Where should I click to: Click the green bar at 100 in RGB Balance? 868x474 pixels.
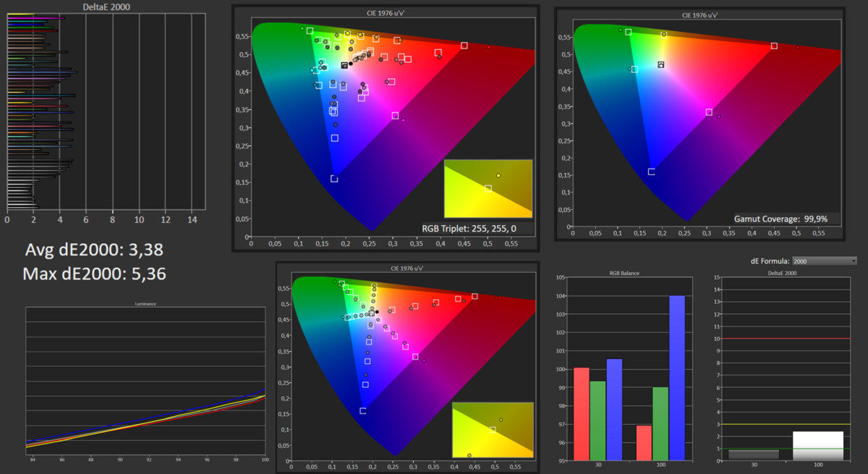coord(660,424)
